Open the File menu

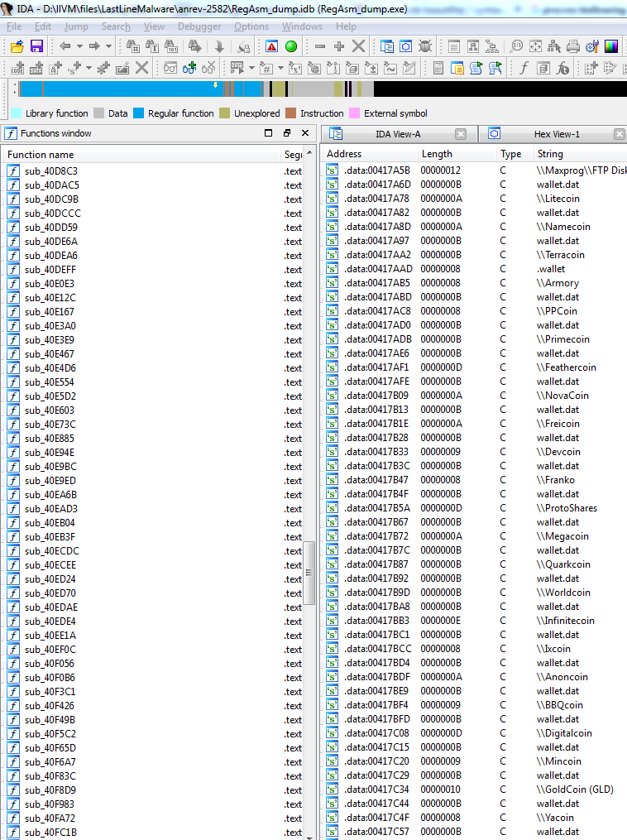(14, 26)
